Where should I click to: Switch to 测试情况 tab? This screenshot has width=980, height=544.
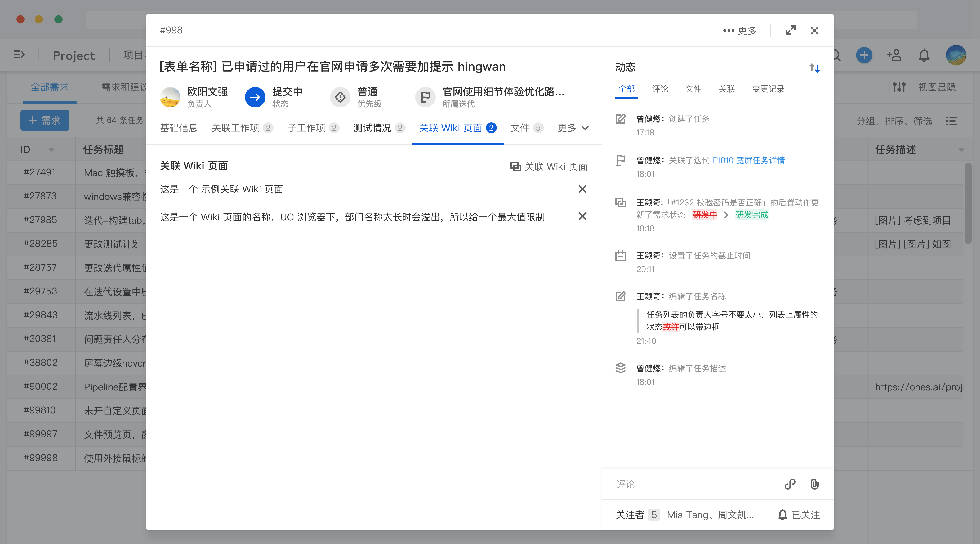tap(379, 128)
